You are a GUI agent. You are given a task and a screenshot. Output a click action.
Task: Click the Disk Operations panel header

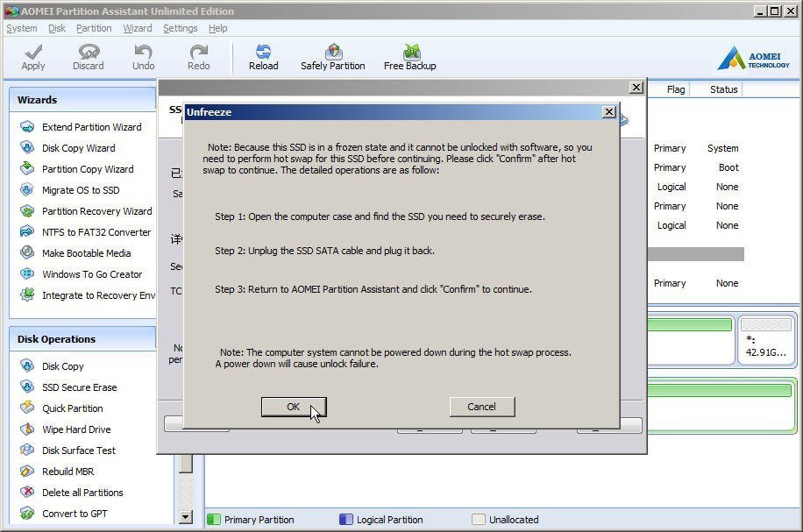(x=82, y=339)
